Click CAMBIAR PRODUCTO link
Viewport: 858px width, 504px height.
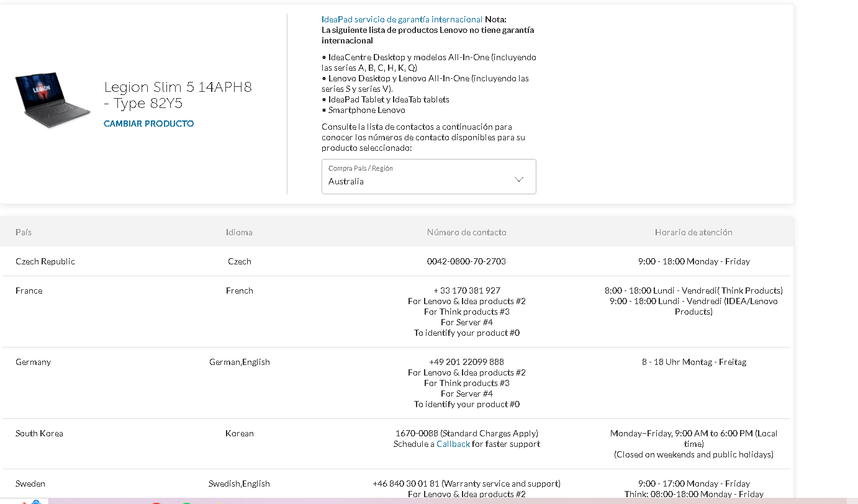[148, 124]
